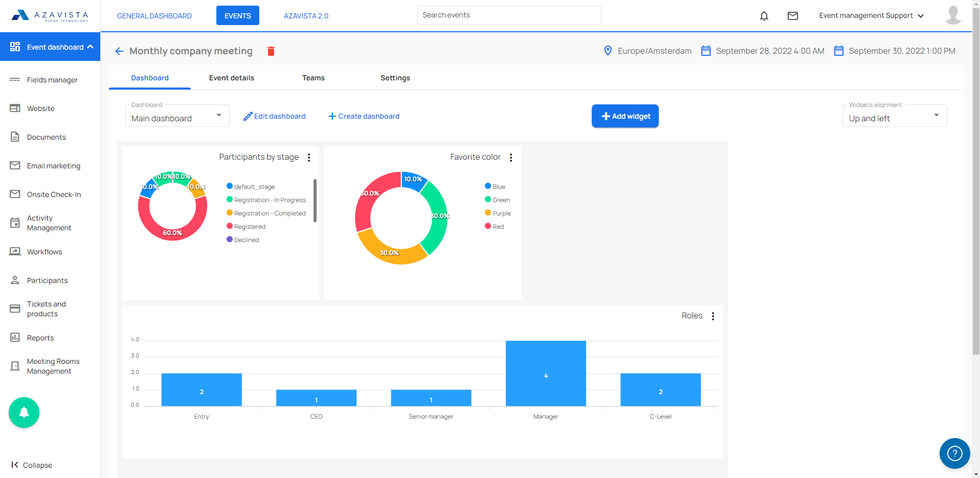The image size is (980, 478).
Task: Click the green 30% segment in Favorite color chart
Action: [x=439, y=216]
